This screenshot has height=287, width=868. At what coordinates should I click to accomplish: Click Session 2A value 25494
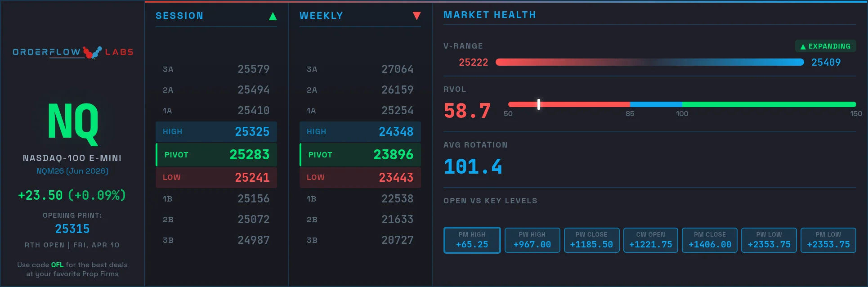point(254,90)
